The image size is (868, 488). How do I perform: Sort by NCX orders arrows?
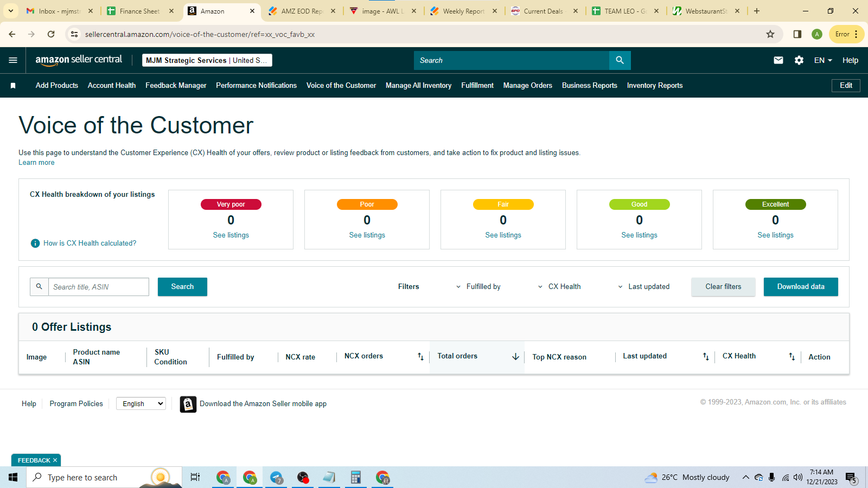[x=420, y=356]
